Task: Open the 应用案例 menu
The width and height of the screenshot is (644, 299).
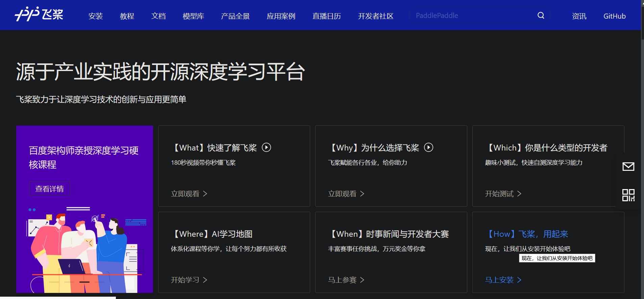Action: (281, 16)
